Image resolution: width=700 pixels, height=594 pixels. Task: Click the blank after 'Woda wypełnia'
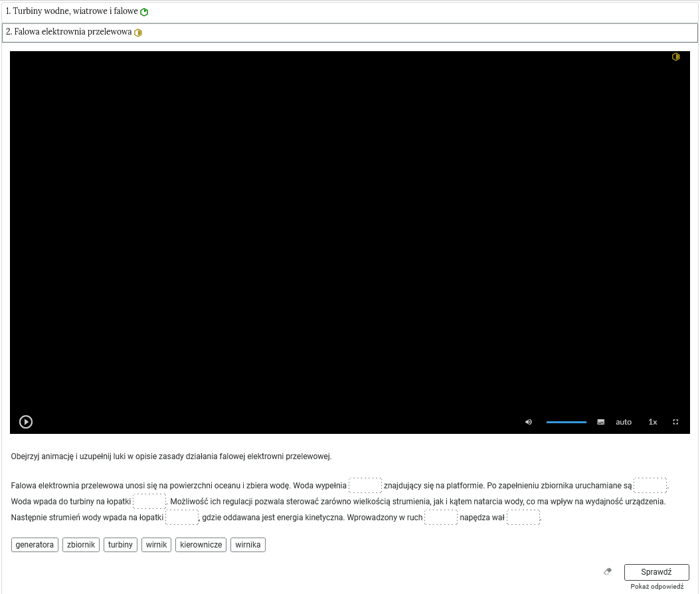tap(365, 485)
